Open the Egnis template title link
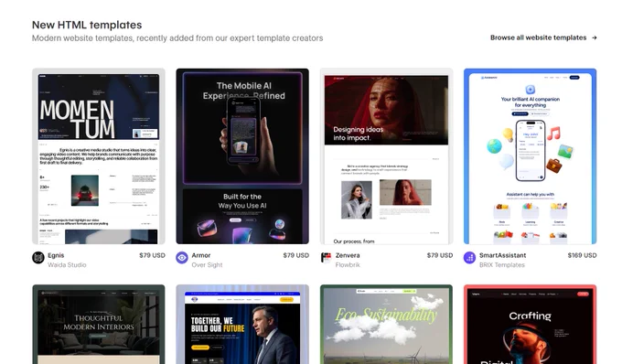622x364 pixels. pos(56,255)
